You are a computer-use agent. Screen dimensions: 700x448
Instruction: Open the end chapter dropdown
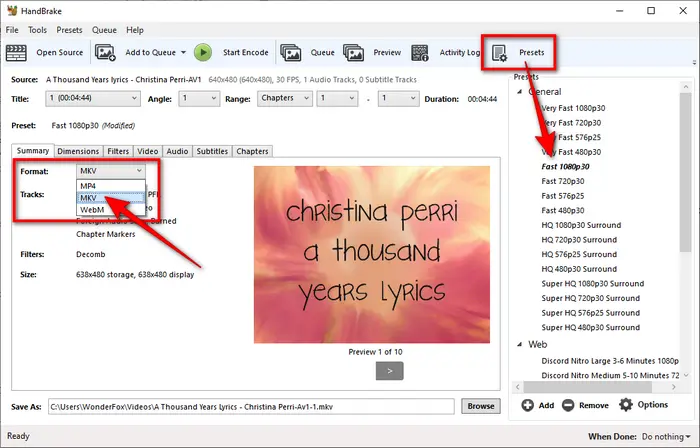click(398, 98)
